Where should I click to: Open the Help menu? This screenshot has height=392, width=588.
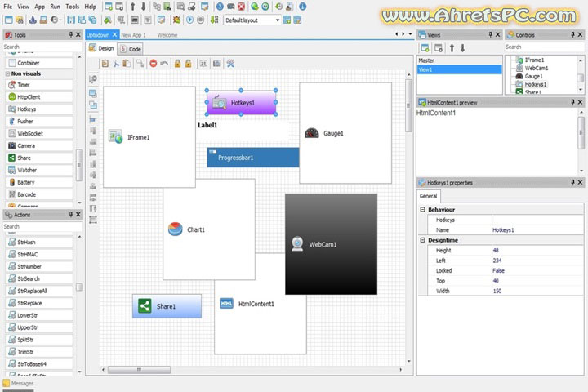pyautogui.click(x=90, y=7)
